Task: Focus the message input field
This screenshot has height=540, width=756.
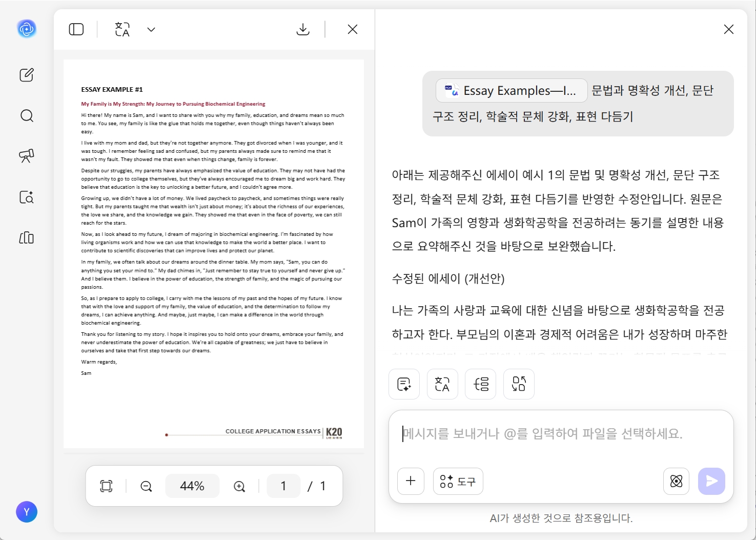Action: tap(561, 434)
